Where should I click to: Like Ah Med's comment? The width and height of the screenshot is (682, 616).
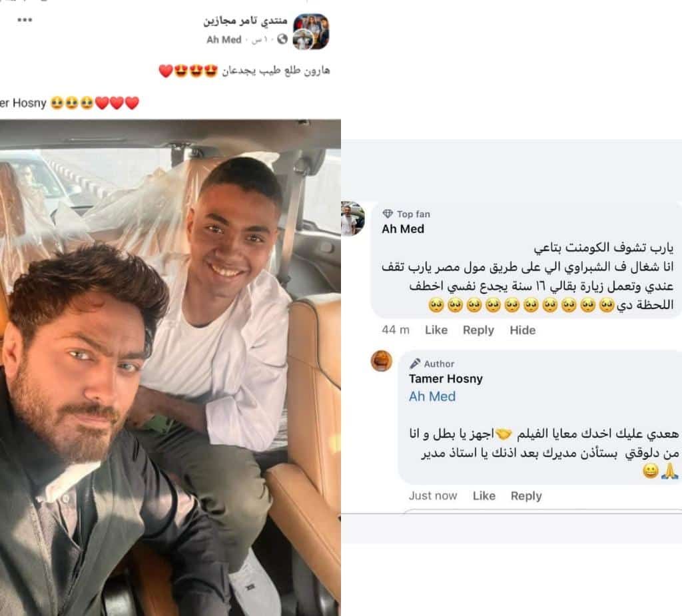tap(436, 330)
